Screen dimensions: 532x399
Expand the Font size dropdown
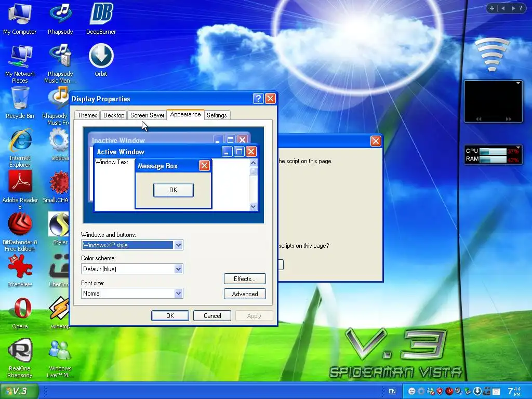click(179, 294)
